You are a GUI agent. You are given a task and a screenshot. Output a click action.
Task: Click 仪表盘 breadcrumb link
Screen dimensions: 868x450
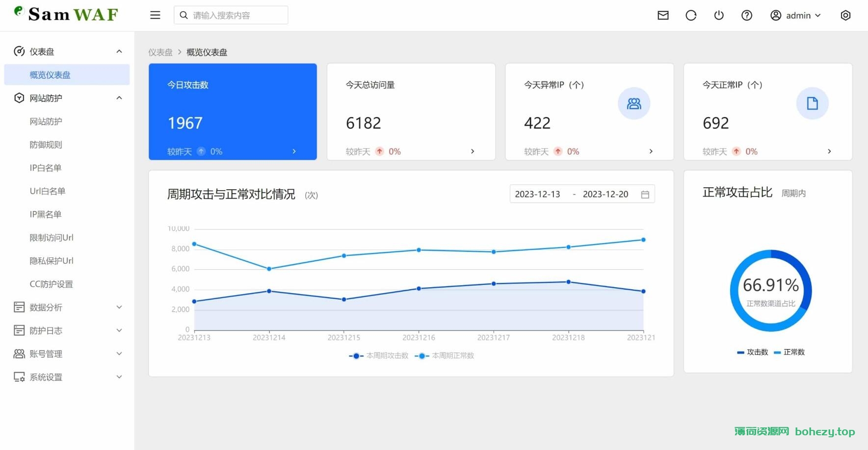[160, 52]
